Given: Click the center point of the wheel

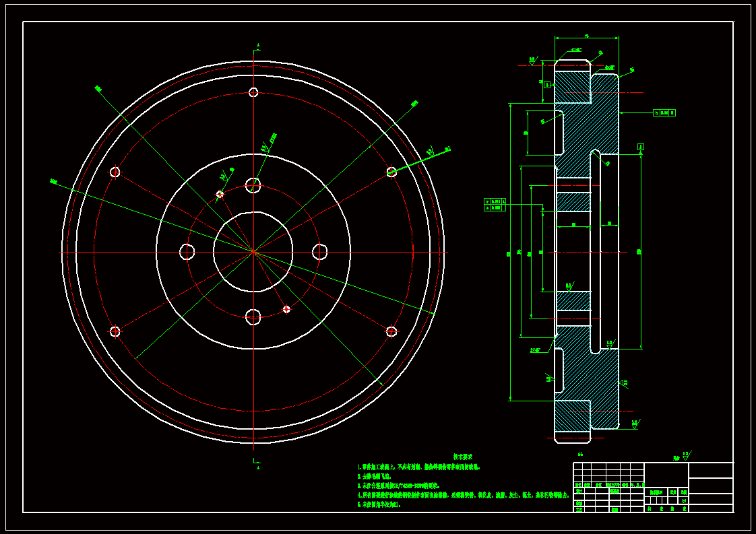Looking at the screenshot, I should (253, 252).
